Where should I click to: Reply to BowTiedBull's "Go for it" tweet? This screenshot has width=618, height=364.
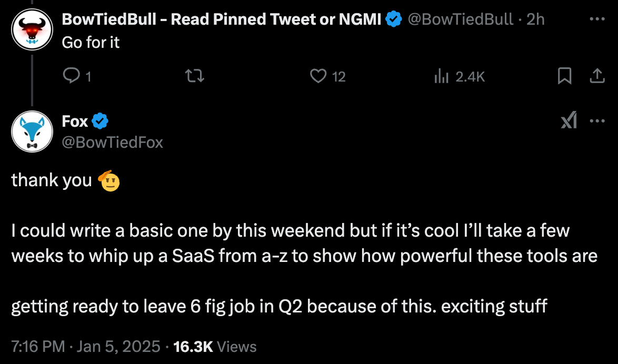71,77
